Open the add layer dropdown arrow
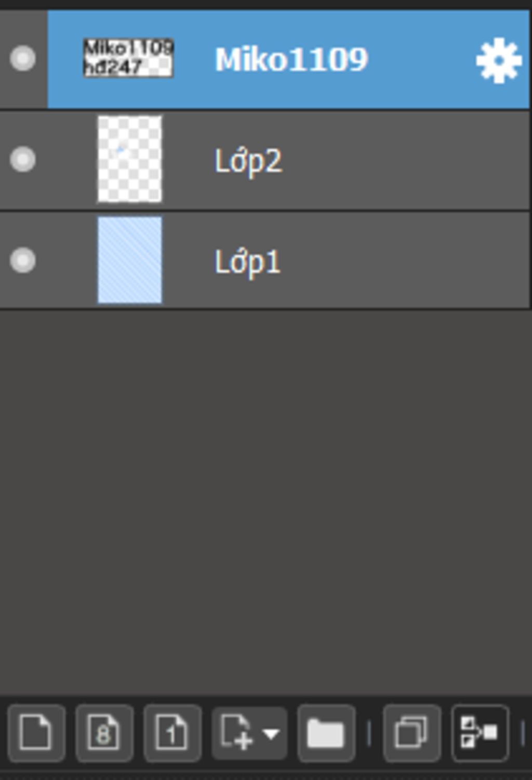 tap(271, 733)
